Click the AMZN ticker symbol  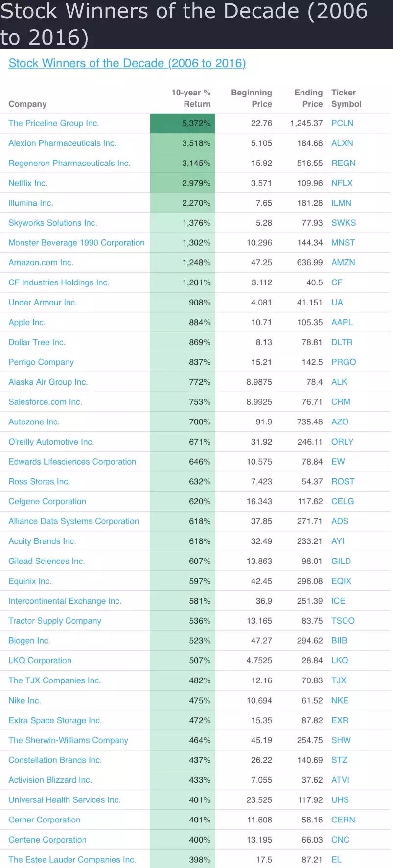tap(343, 263)
